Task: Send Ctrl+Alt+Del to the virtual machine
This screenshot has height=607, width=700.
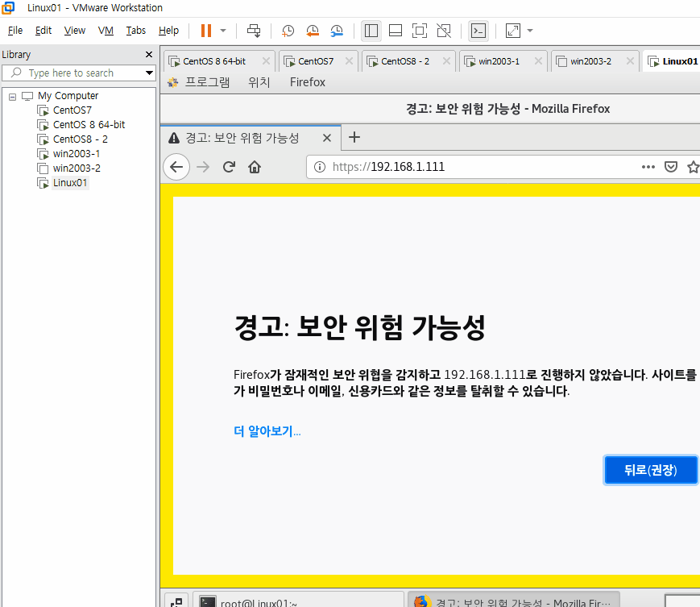Action: tap(254, 31)
